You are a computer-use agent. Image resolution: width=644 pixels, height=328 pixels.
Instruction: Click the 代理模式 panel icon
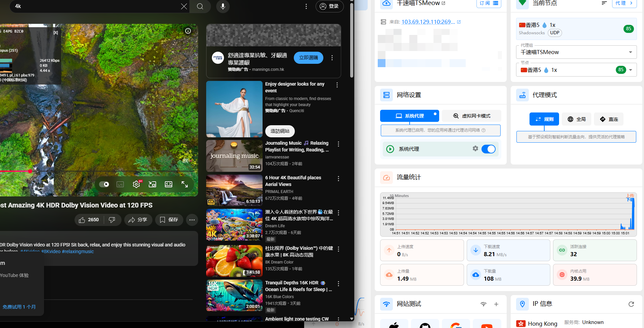point(522,95)
